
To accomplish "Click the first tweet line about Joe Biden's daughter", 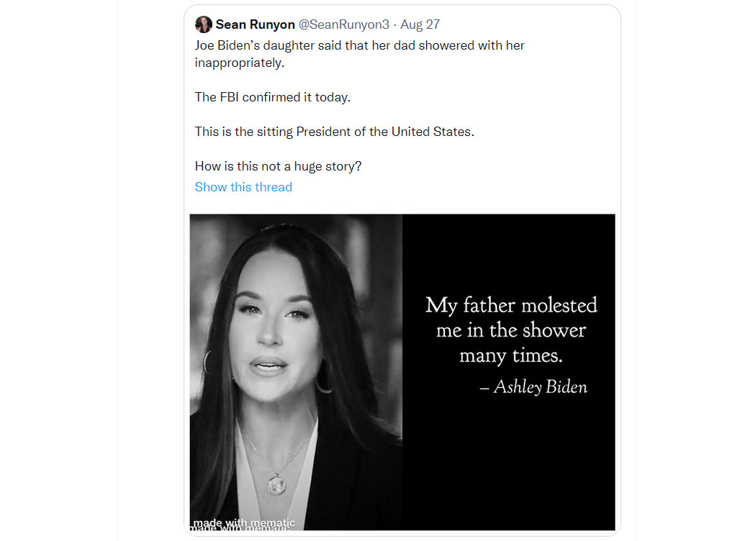I will click(x=359, y=45).
